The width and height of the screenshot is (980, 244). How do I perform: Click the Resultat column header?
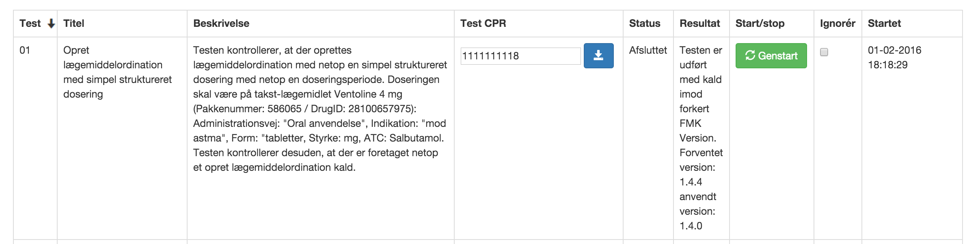[700, 24]
